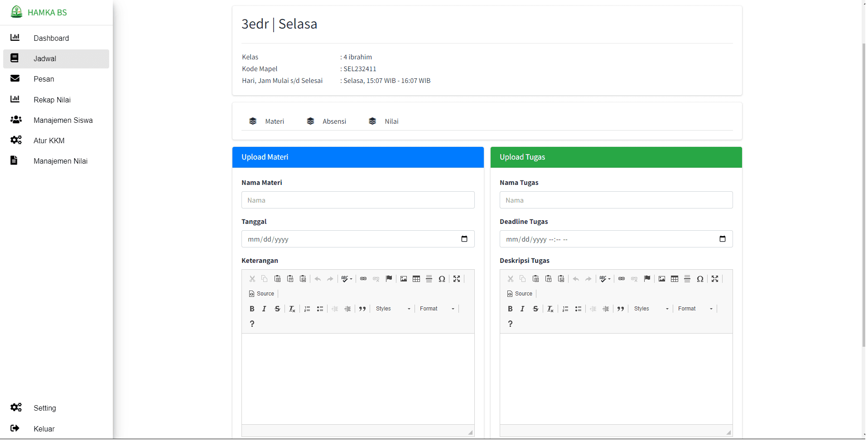Viewport: 868px width, 441px height.
Task: Insert image in Deskripsi Tugas editor
Action: click(x=662, y=279)
